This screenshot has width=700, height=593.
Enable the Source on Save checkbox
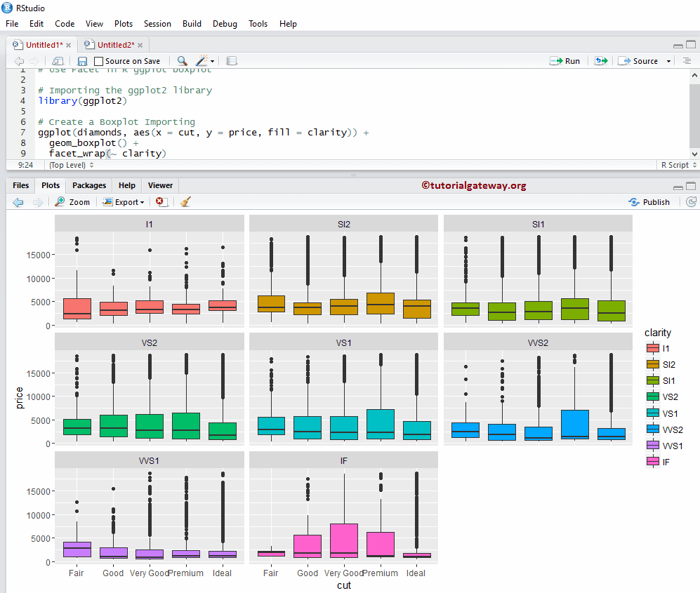coord(99,61)
